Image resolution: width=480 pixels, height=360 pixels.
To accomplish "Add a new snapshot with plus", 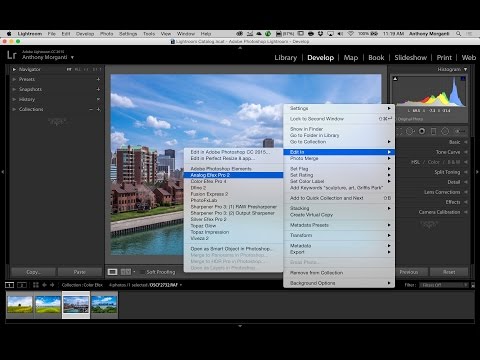I will coord(98,89).
